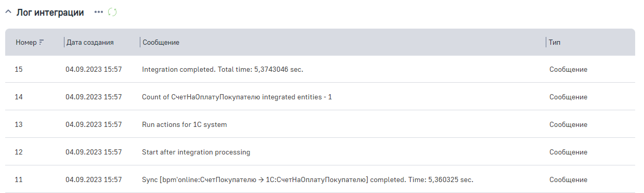644x193 pixels.
Task: Sort by Дата создания column header
Action: coord(90,42)
